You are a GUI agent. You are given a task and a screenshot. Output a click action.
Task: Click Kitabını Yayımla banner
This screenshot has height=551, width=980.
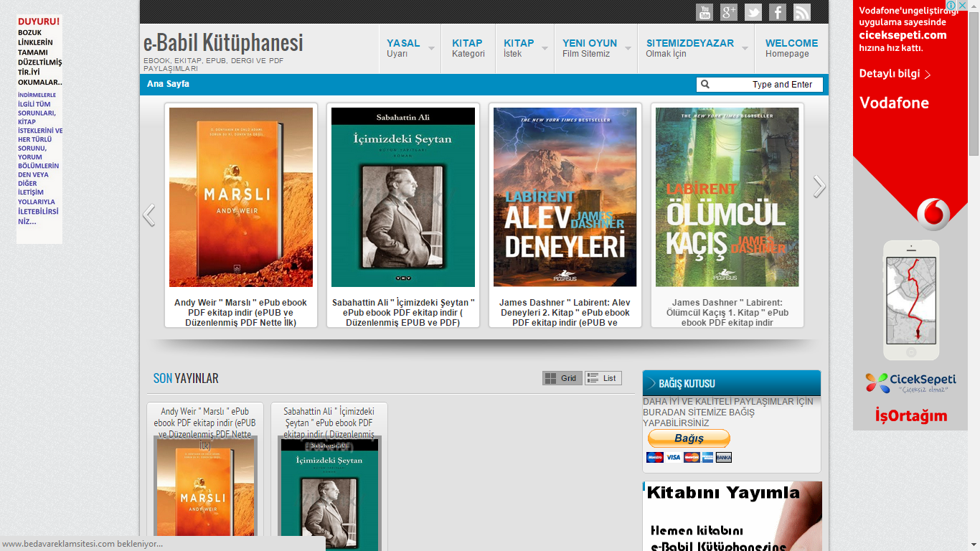pos(732,517)
